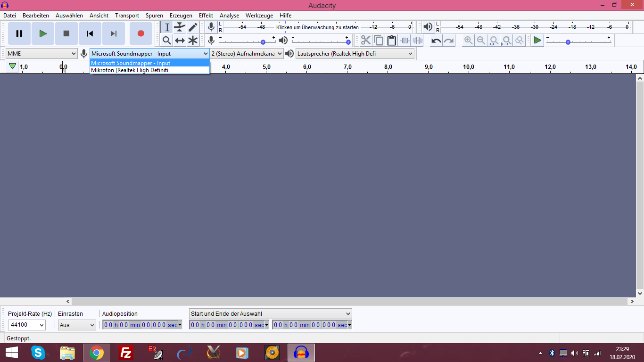Image resolution: width=644 pixels, height=362 pixels.
Task: Activate the Zoom magnifier tool
Action: tap(166, 40)
